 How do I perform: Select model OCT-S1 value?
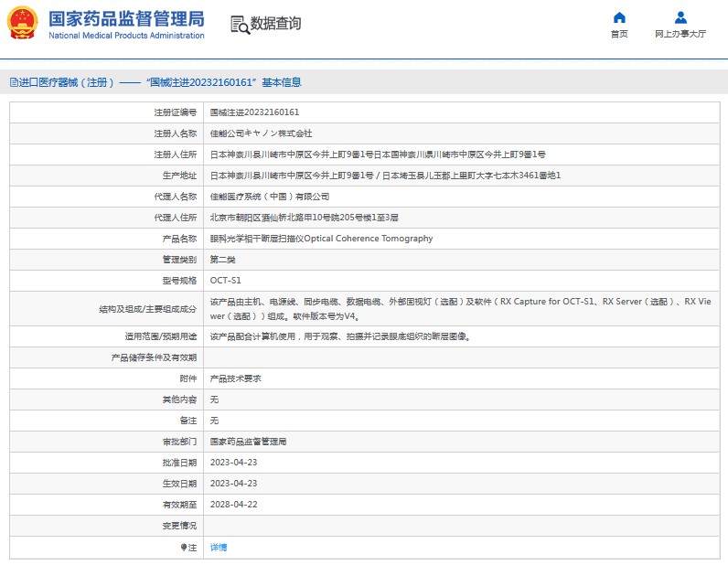225,281
